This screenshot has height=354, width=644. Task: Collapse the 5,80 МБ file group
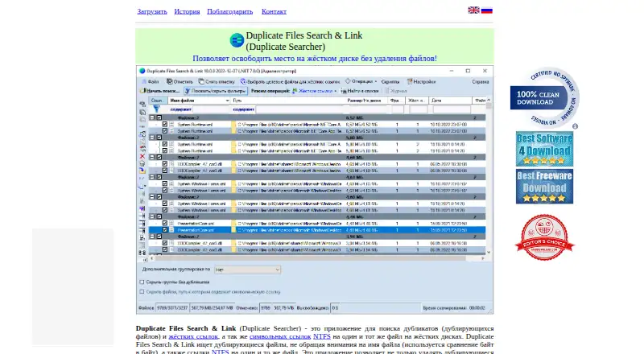pos(151,138)
